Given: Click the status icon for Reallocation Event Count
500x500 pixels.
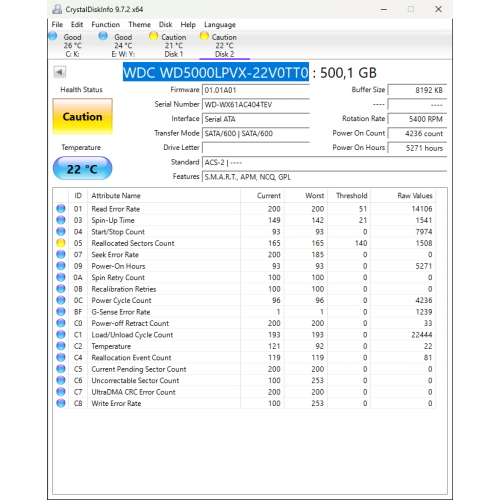Looking at the screenshot, I should [61, 357].
